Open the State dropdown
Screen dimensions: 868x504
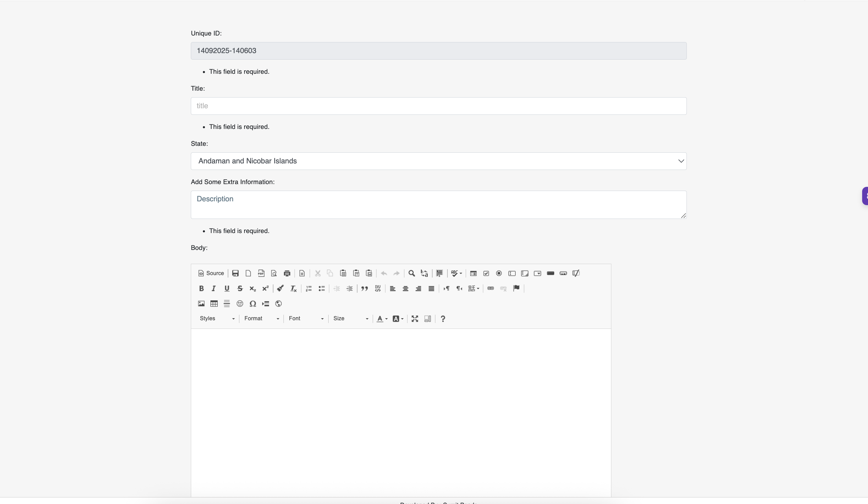(x=438, y=161)
